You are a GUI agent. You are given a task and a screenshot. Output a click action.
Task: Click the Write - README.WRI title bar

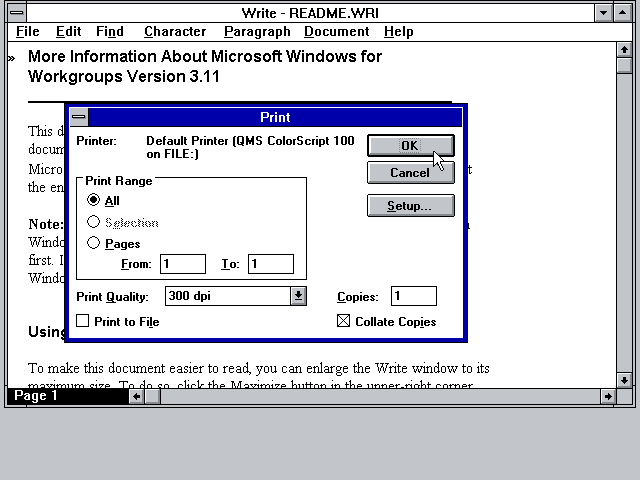[310, 13]
